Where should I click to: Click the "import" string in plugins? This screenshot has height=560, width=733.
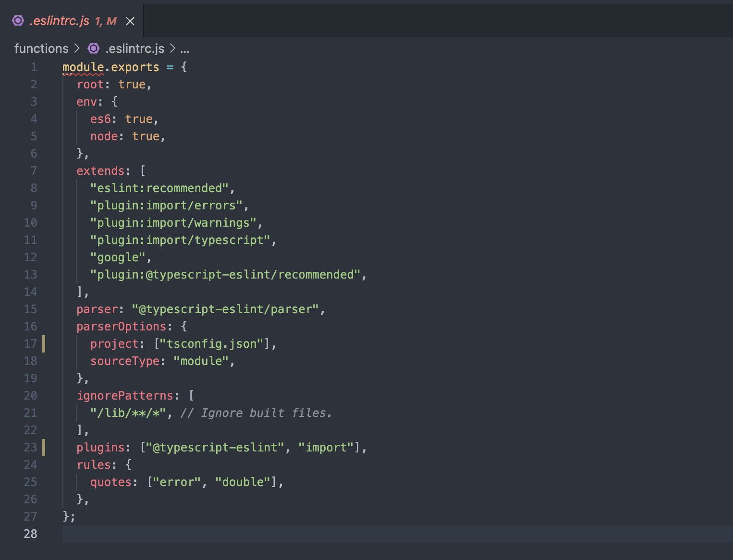click(x=326, y=448)
